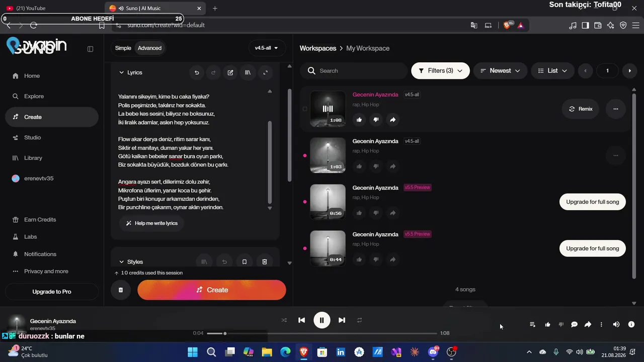
Task: Select Create in the sidebar menu
Action: point(52,117)
